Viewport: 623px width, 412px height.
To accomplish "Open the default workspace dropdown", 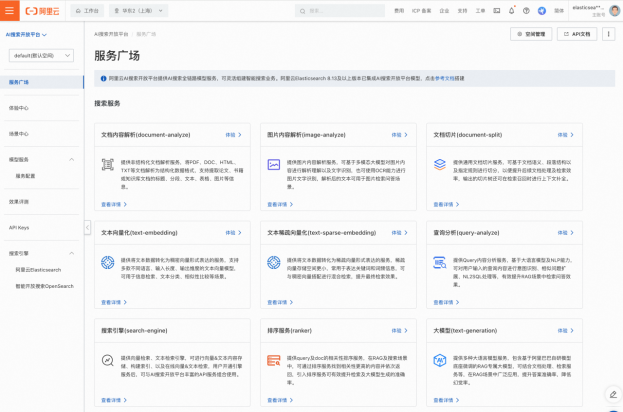I will click(x=41, y=56).
